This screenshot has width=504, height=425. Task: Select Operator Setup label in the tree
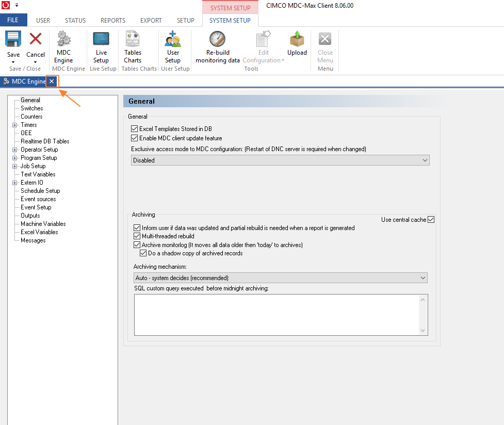coord(39,150)
